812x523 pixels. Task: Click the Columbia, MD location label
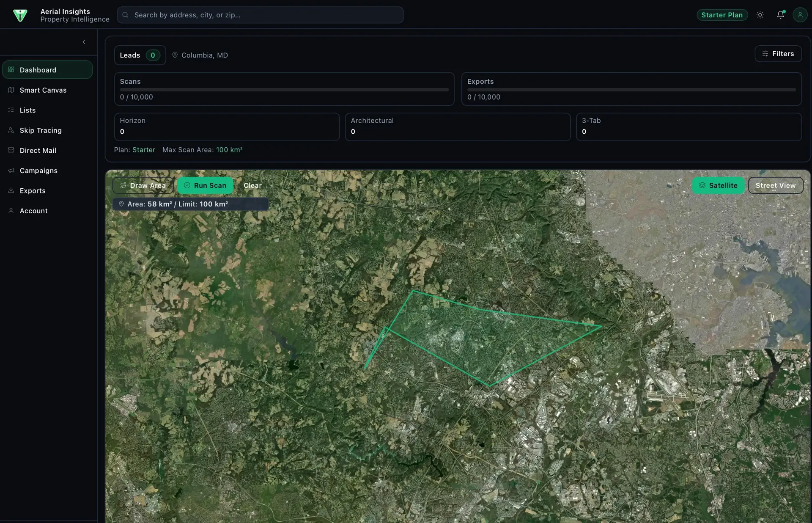[205, 55]
